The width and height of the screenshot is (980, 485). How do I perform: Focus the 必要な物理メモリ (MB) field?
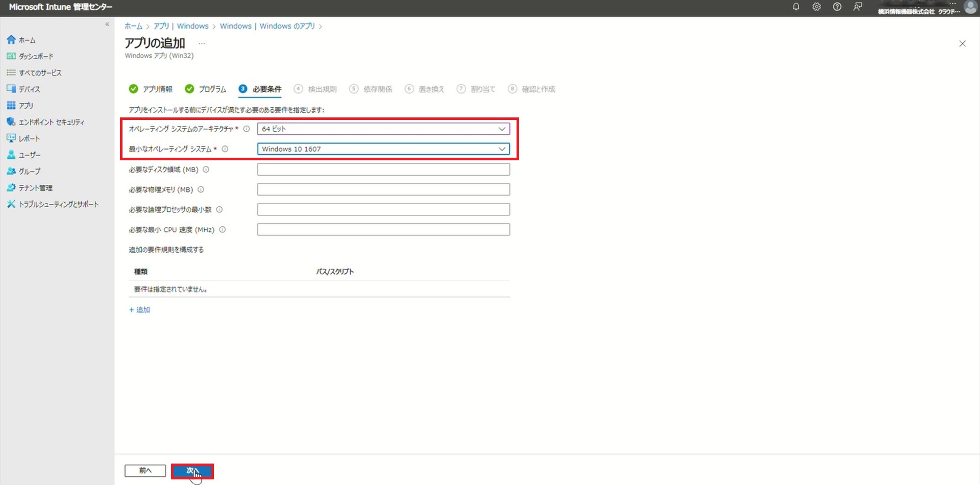click(x=383, y=189)
